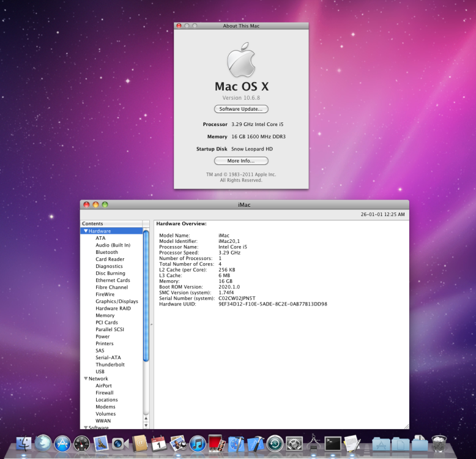The width and height of the screenshot is (476, 459).
Task: Click System Profiler calipers icon in Dock
Action: [x=314, y=444]
